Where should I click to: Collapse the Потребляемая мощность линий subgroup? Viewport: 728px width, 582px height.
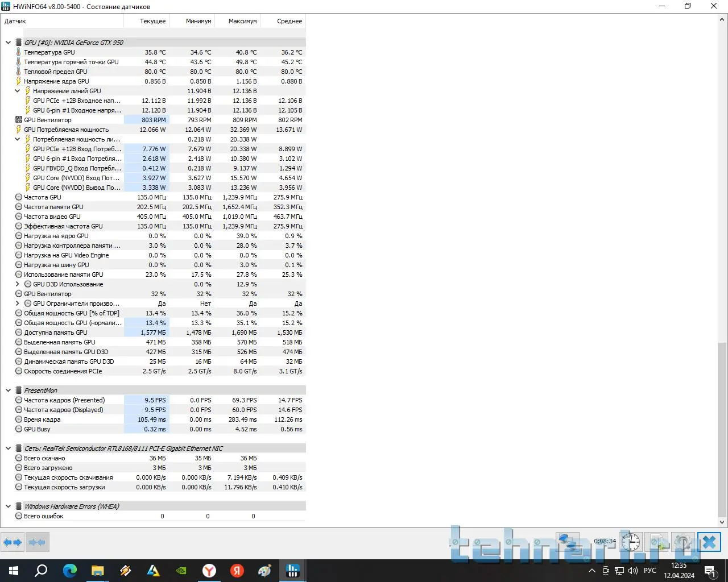coord(17,139)
